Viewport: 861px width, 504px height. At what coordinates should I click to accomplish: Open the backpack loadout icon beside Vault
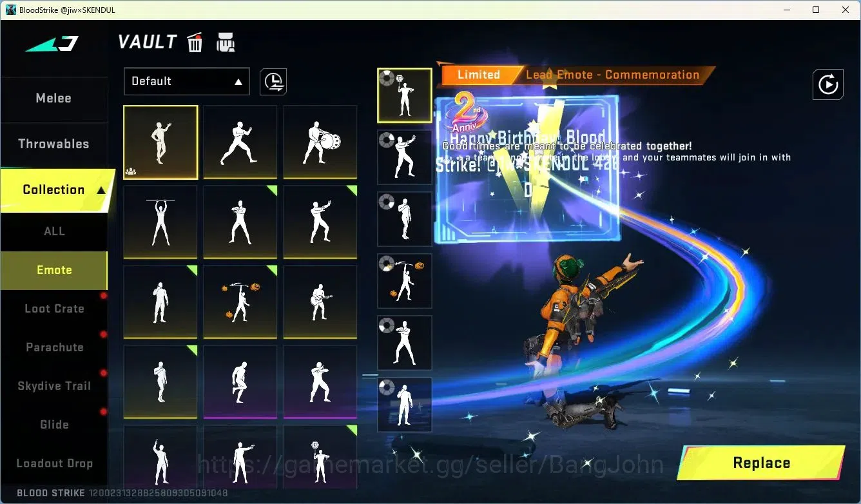coord(225,43)
